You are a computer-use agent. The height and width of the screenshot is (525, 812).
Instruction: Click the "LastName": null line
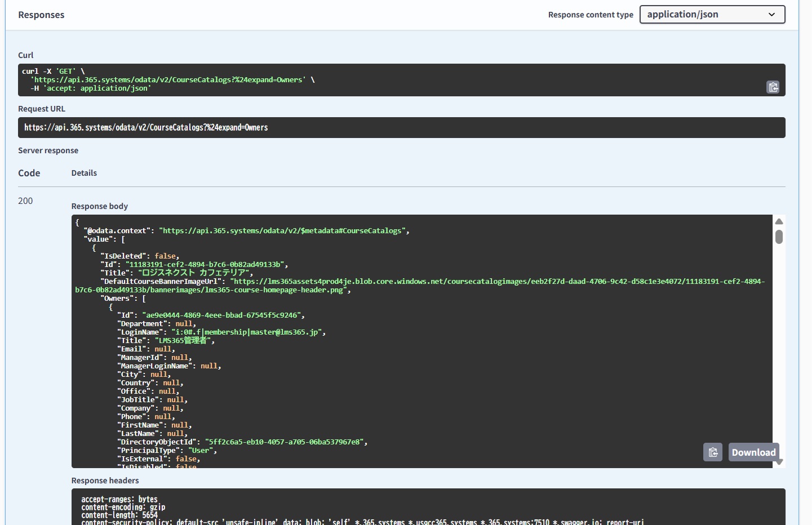[152, 434]
